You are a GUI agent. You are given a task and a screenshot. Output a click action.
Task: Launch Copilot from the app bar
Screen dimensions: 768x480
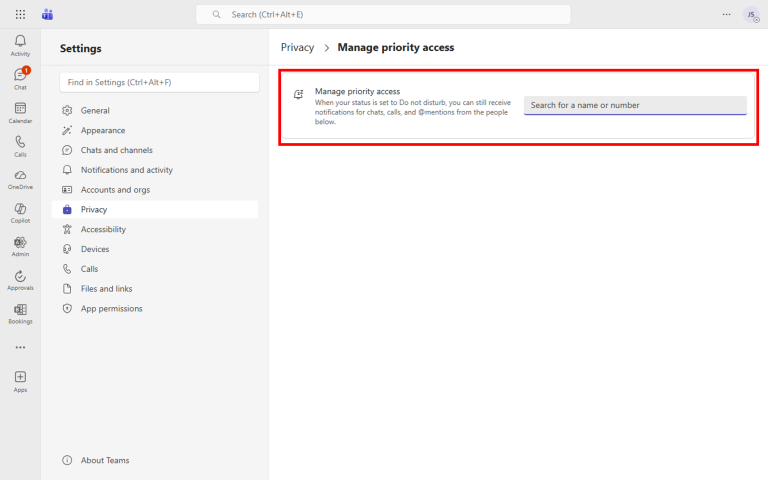pyautogui.click(x=20, y=212)
